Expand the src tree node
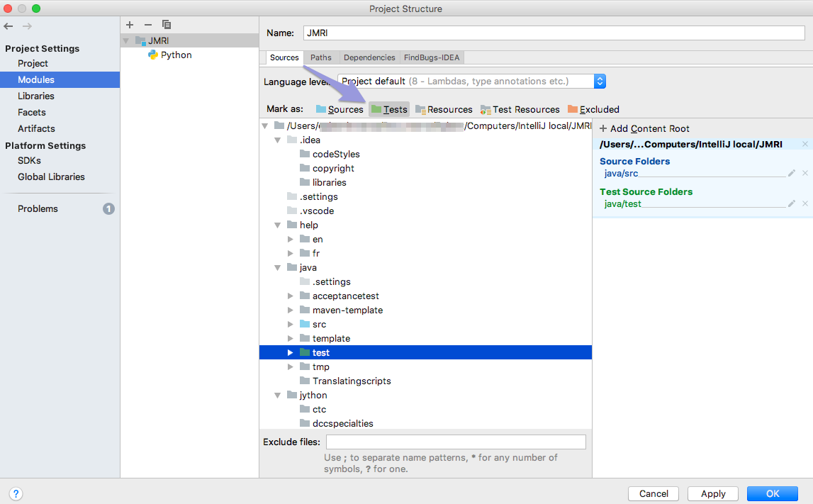 click(290, 324)
